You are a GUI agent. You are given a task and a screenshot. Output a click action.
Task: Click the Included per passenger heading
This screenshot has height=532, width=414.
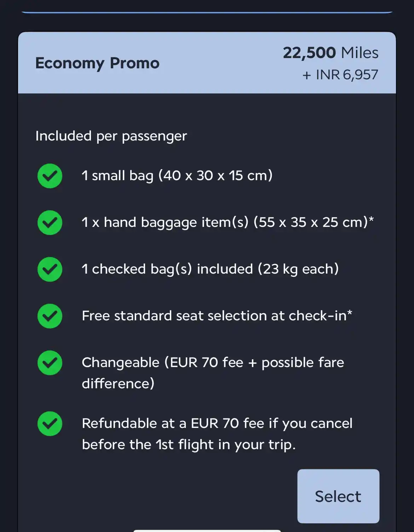[111, 136]
